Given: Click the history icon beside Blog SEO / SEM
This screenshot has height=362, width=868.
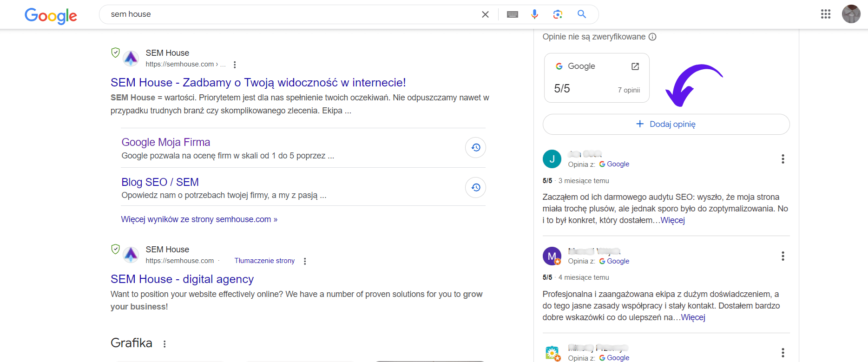Looking at the screenshot, I should pos(476,187).
